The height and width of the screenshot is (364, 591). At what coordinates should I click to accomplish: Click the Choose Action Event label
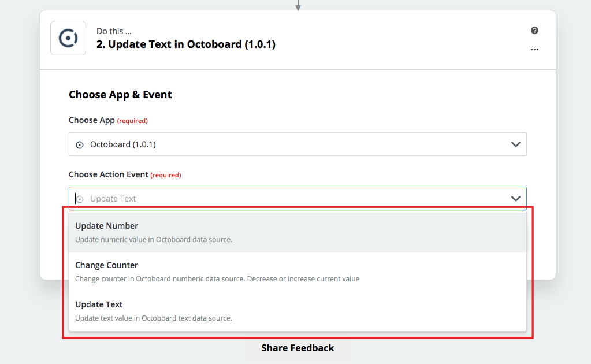pos(108,174)
